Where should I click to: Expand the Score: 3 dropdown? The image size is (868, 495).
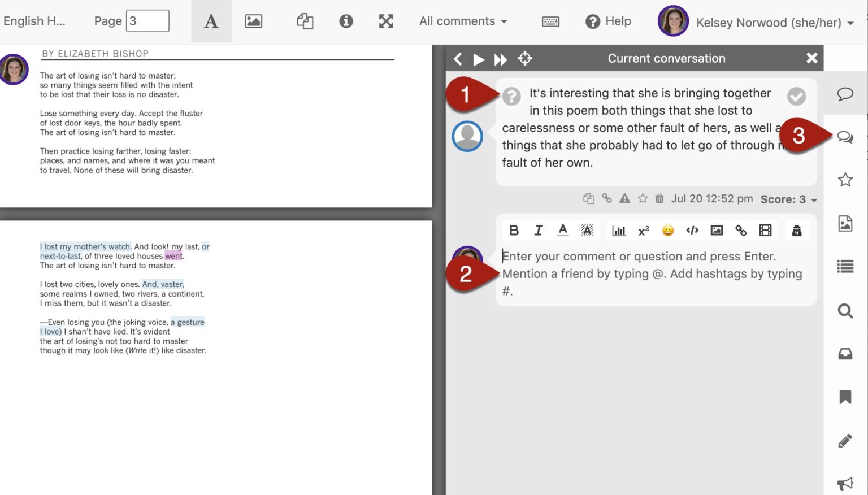pyautogui.click(x=788, y=199)
